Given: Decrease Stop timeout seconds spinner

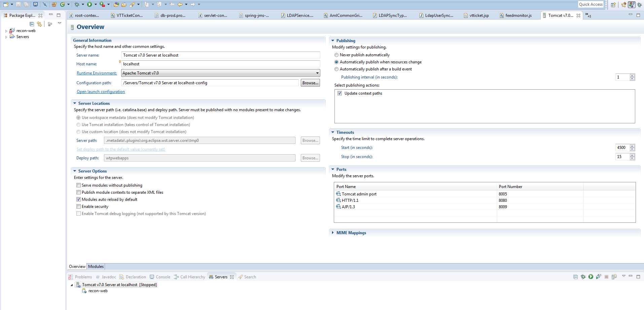Looking at the screenshot, I should [x=632, y=158].
